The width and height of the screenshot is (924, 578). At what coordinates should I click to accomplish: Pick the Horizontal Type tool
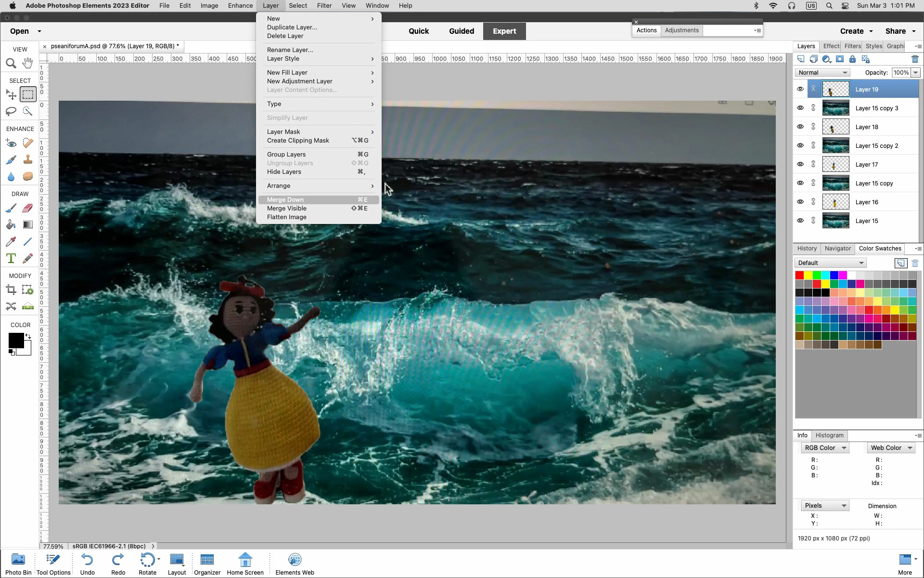(11, 259)
